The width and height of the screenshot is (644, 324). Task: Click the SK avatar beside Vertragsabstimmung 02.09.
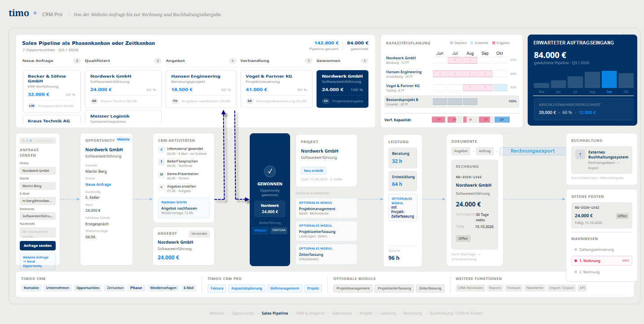pos(250,101)
